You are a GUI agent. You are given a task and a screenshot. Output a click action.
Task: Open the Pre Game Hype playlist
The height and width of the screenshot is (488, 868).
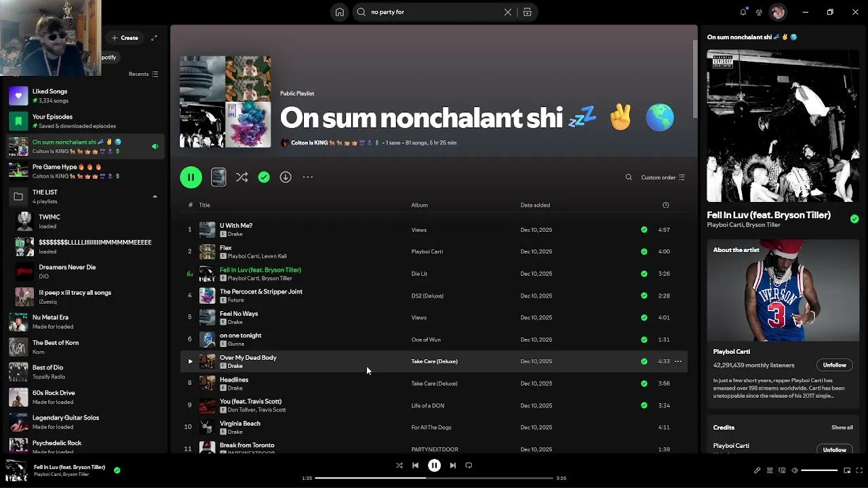[85, 171]
